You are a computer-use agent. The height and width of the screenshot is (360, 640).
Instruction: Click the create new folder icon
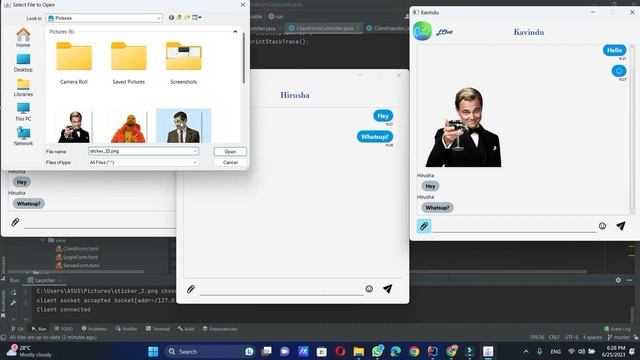click(x=187, y=18)
